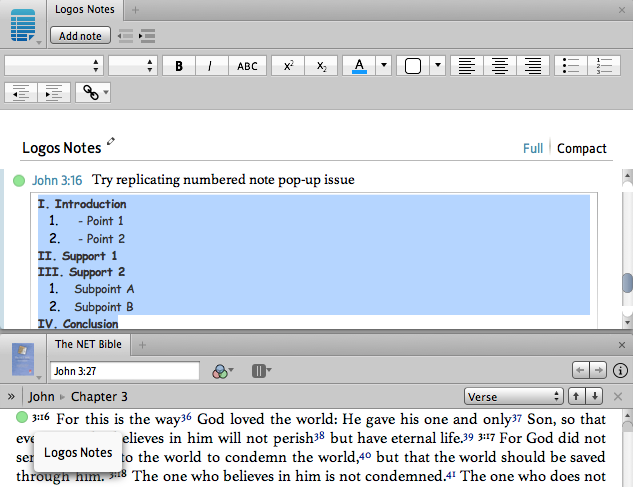Click the Chapter 3 breadcrumb
This screenshot has width=633, height=487.
[x=99, y=397]
